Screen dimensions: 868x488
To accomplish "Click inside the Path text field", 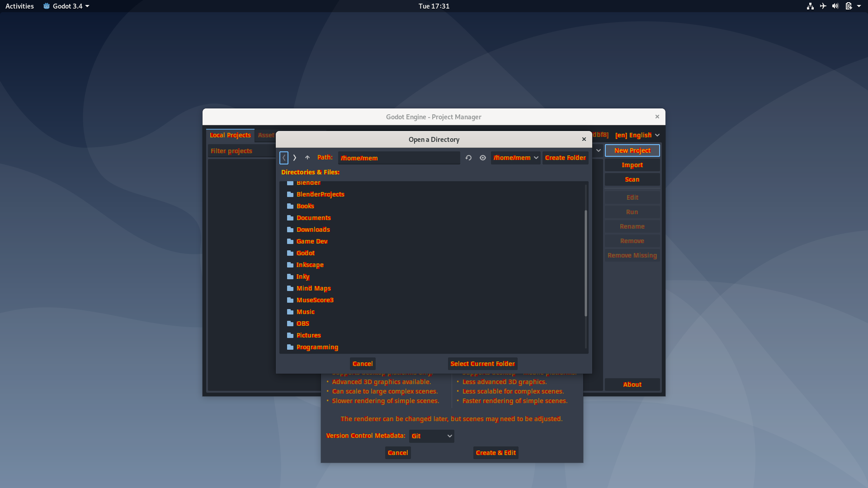I will pos(399,158).
